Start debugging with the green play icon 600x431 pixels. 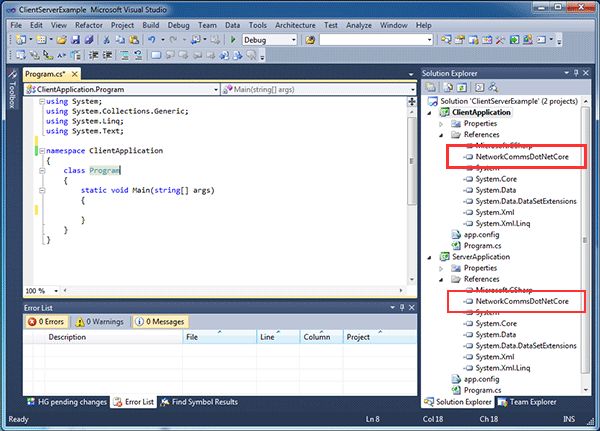233,40
